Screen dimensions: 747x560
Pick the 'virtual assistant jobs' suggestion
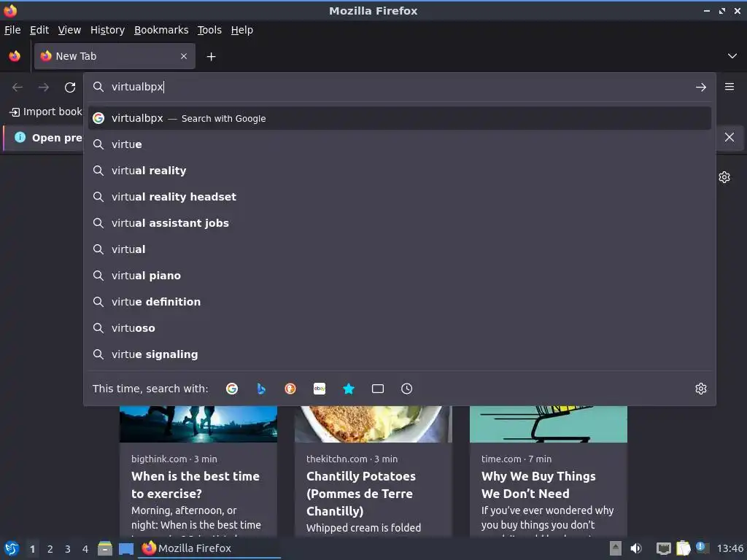click(x=399, y=223)
